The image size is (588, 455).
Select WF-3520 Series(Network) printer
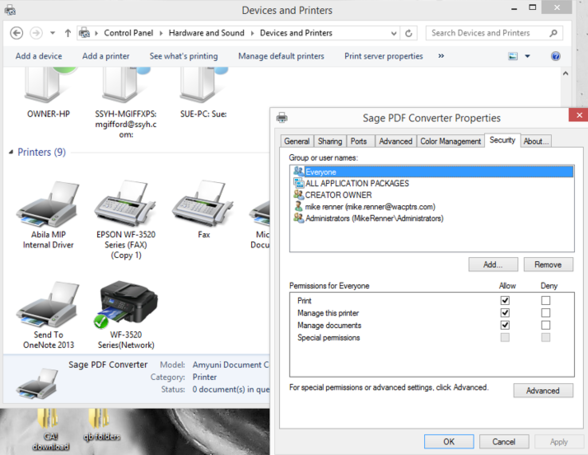point(126,315)
